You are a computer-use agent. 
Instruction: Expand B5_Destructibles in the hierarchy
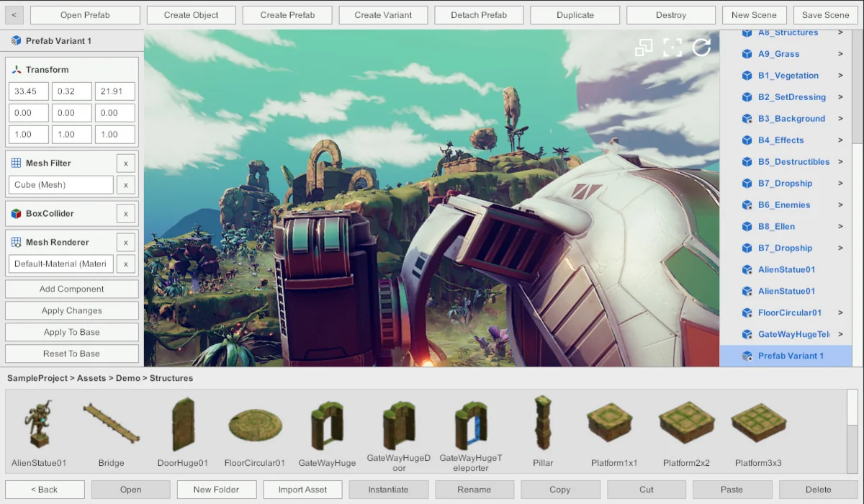842,161
